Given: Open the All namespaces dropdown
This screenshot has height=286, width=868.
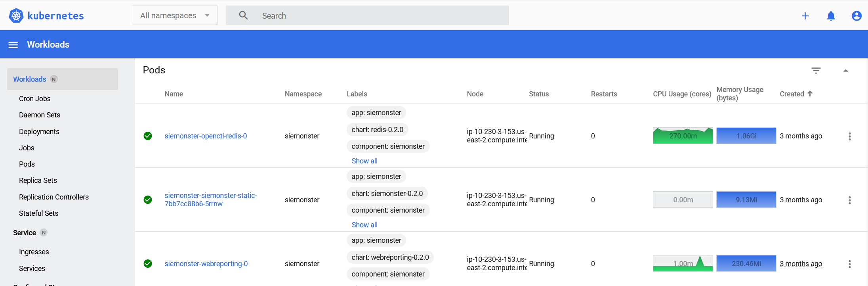Looking at the screenshot, I should 175,15.
